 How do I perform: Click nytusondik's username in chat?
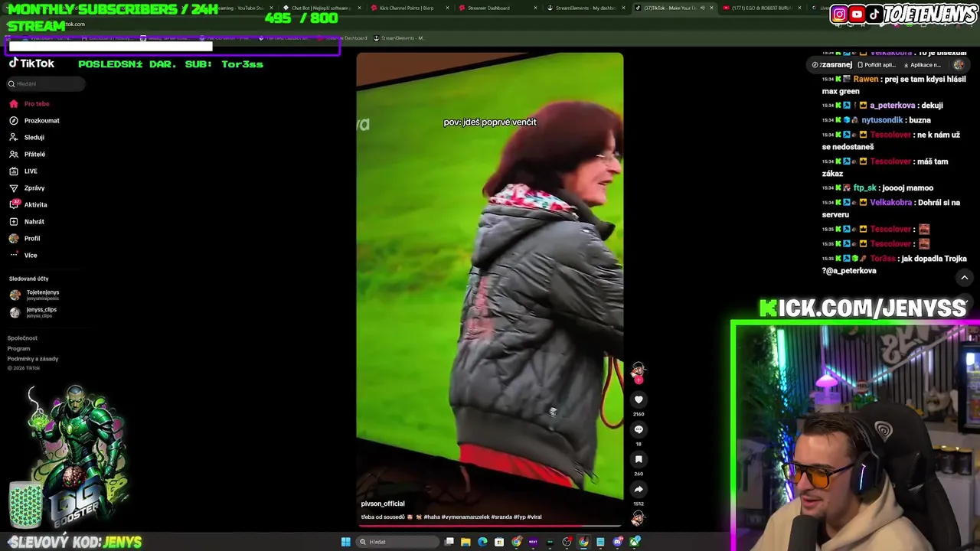(882, 120)
